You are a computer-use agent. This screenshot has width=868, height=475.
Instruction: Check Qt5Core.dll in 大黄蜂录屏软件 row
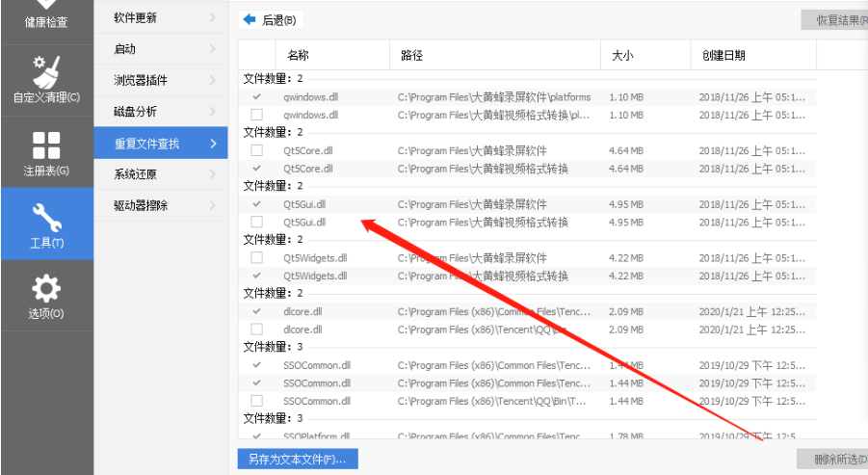pos(256,150)
